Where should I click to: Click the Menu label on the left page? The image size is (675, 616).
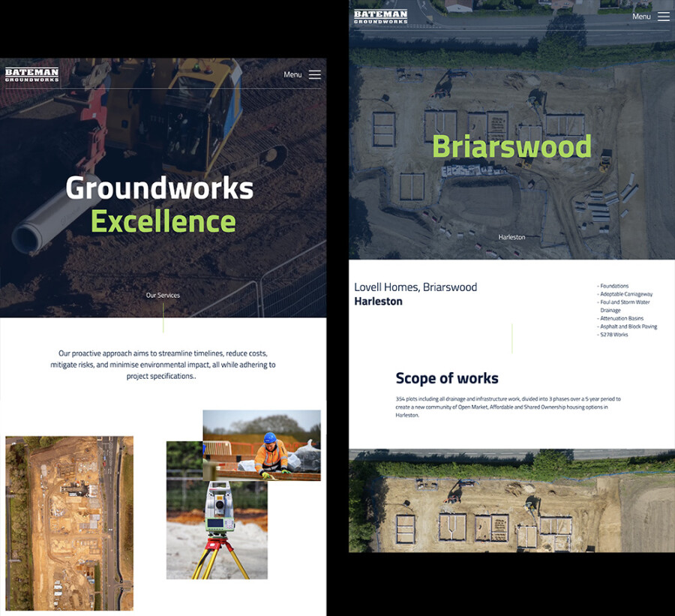pyautogui.click(x=292, y=74)
